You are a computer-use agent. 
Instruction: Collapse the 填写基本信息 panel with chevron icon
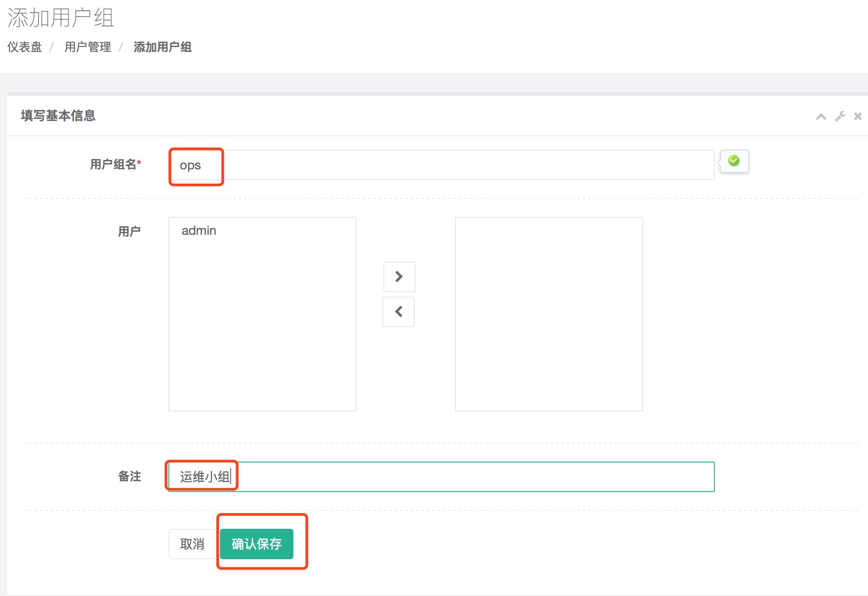coord(821,117)
